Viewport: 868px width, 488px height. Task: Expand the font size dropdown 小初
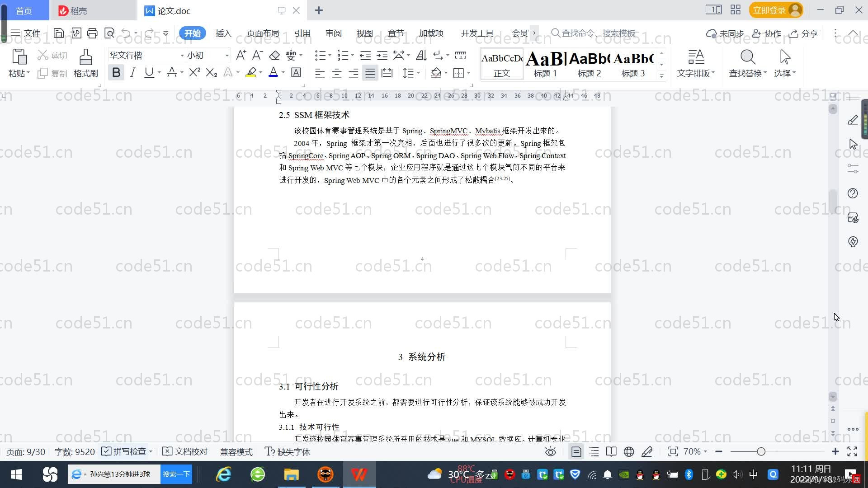(x=227, y=56)
